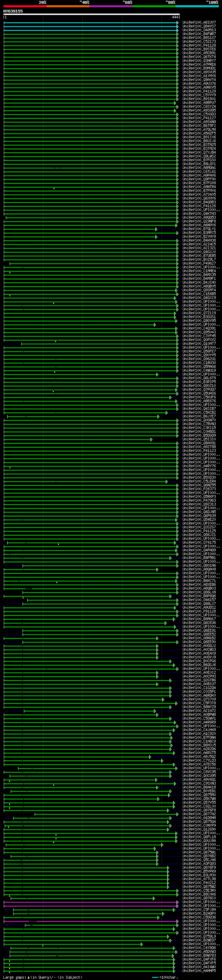This screenshot has width=222, height=980.
Task: Select label UniRef100_C5XGD3
Action: [x=199, y=114]
